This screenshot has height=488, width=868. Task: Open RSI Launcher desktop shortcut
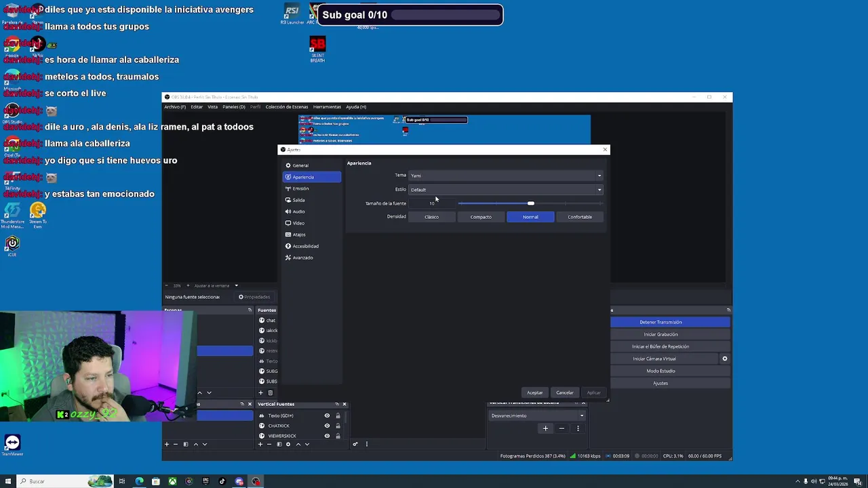click(292, 14)
